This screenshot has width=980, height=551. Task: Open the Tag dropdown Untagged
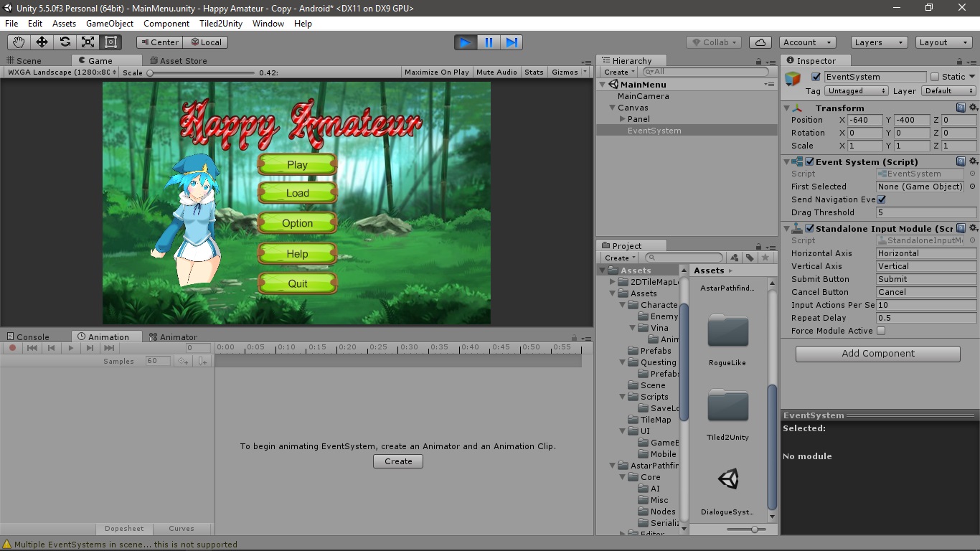[x=857, y=91]
